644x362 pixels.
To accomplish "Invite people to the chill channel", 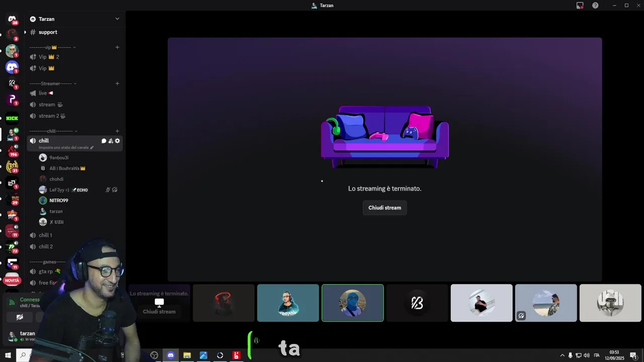I will pos(111,141).
